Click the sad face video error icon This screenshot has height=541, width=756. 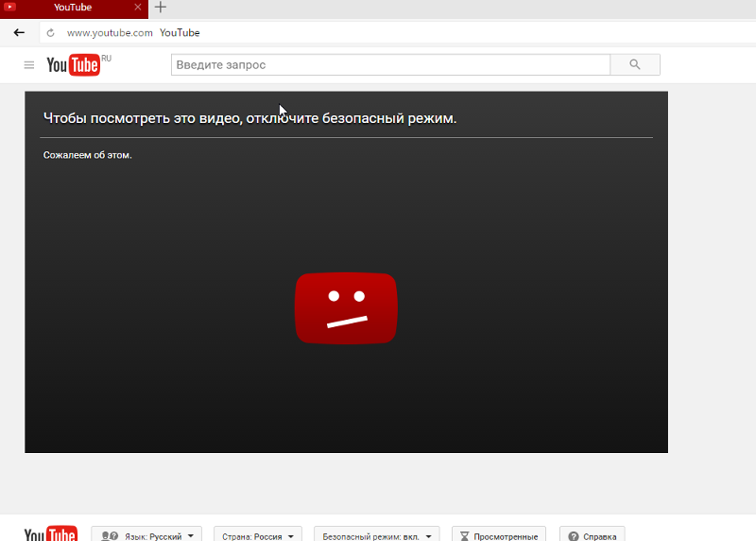point(346,308)
